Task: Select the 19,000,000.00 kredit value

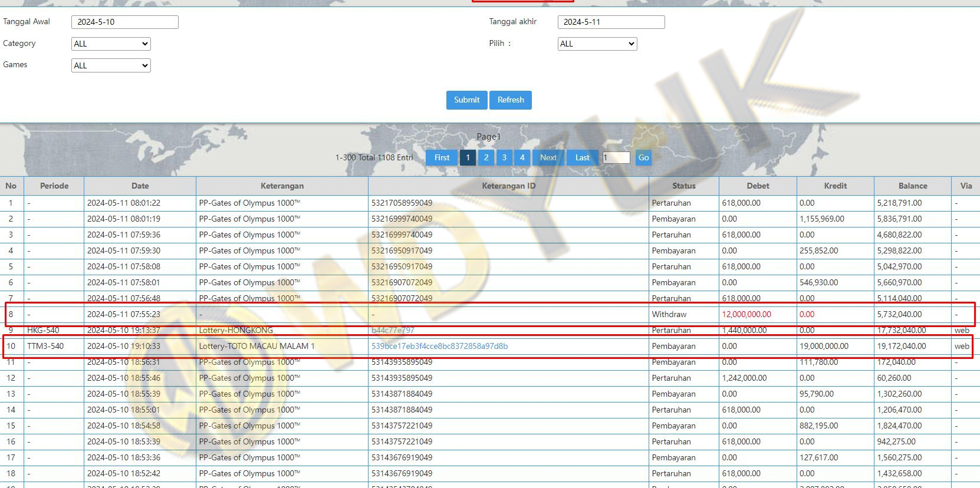Action: (824, 346)
